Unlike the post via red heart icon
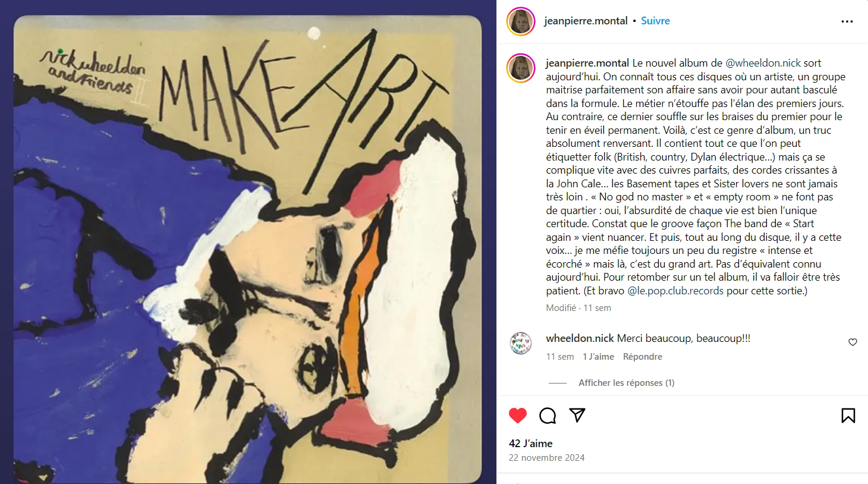The image size is (868, 484). click(518, 415)
